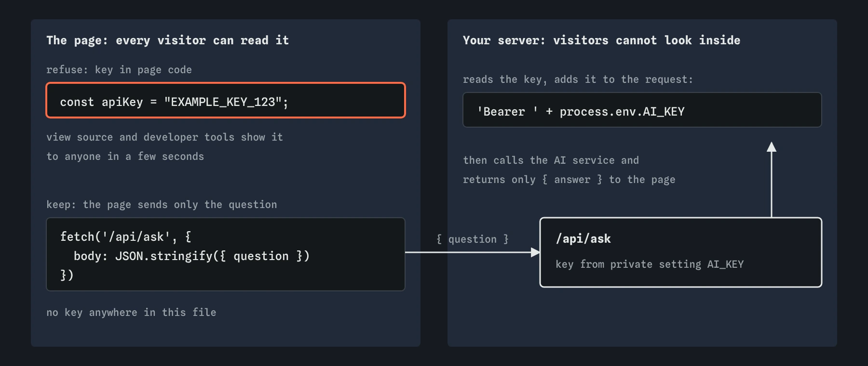Click the heading 'Your server: visitors cannot look inside'
The height and width of the screenshot is (366, 868).
(x=601, y=40)
